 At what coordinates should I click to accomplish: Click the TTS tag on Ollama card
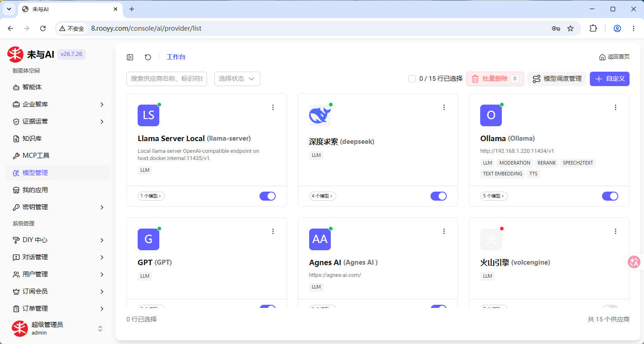(x=533, y=174)
